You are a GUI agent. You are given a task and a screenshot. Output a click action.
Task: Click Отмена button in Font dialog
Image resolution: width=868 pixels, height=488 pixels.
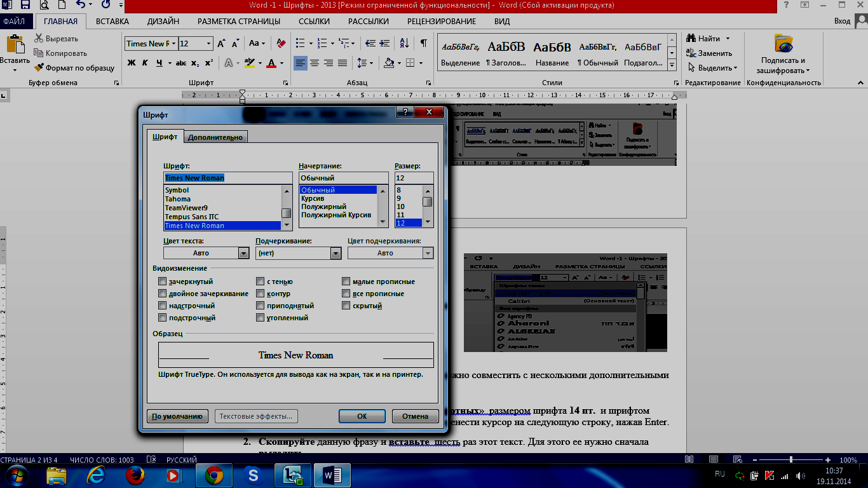pos(416,416)
